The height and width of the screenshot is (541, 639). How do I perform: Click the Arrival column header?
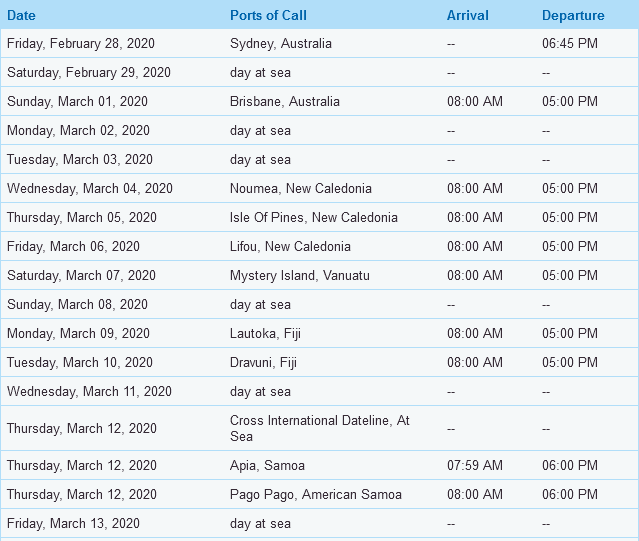pyautogui.click(x=467, y=15)
